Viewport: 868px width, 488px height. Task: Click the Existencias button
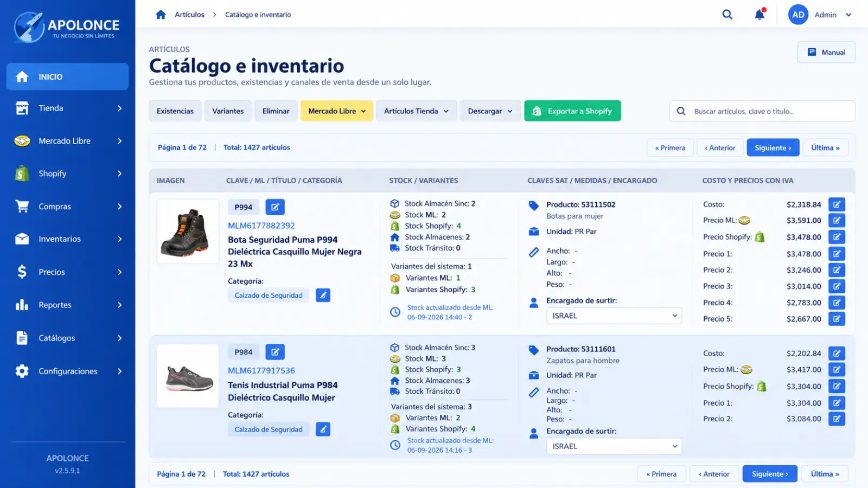click(x=175, y=111)
